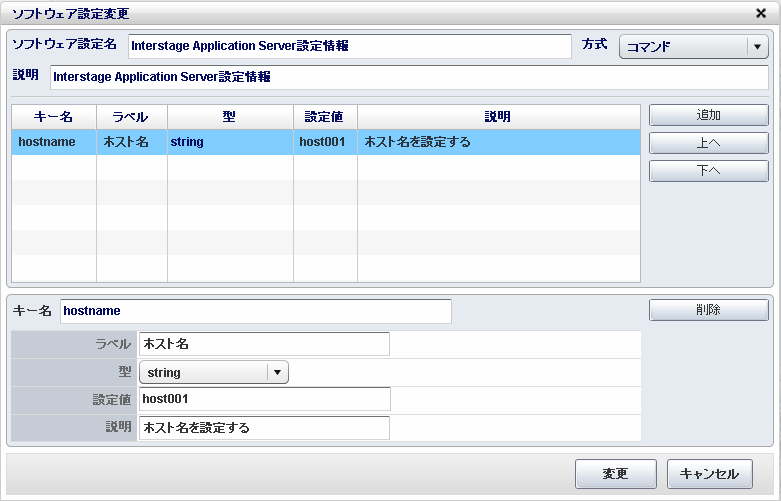Open the 型 string dropdown
This screenshot has width=781, height=501.
(x=214, y=373)
